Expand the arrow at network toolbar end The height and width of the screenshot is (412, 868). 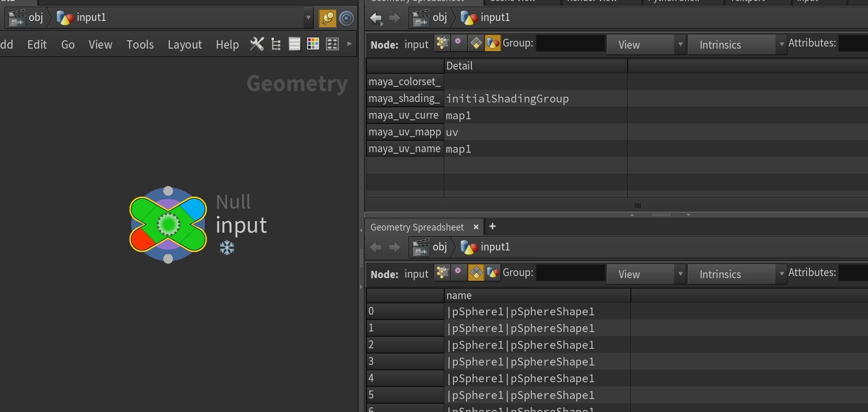[x=350, y=44]
